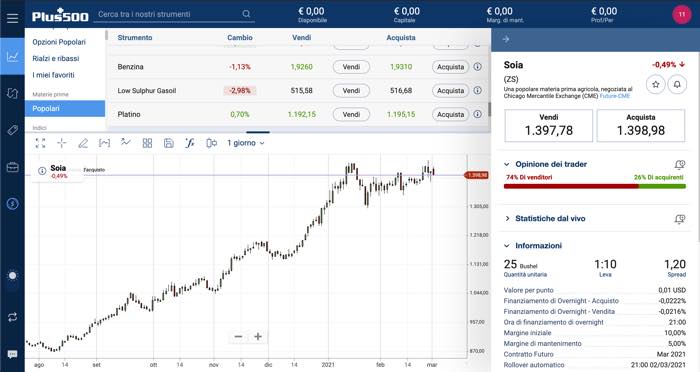Screen dimensions: 700x372
Task: Expand the chart to fullscreen
Action: tap(40, 143)
